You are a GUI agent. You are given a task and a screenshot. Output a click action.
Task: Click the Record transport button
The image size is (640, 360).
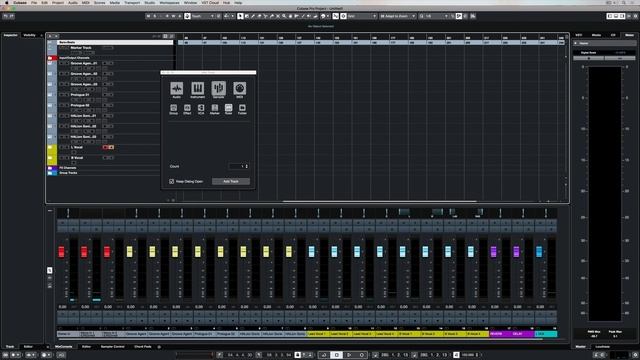[x=362, y=355]
